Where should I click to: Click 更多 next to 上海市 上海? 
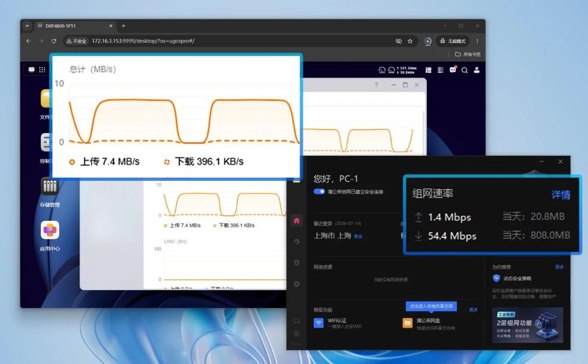click(359, 236)
